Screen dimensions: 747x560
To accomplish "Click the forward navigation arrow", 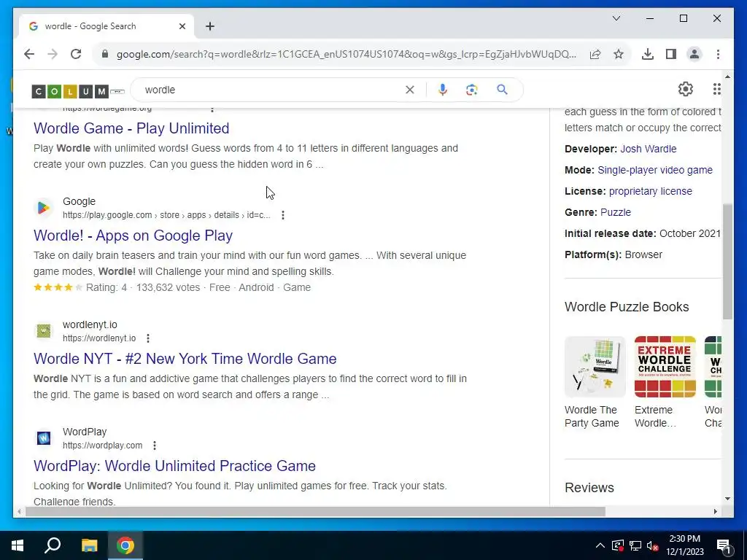I will pyautogui.click(x=53, y=54).
